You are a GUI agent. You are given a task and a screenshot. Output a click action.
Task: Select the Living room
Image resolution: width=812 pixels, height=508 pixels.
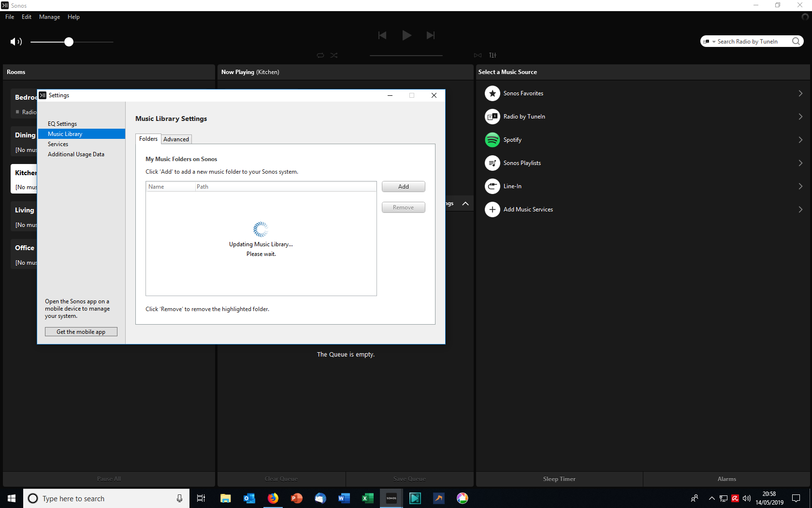[24, 217]
